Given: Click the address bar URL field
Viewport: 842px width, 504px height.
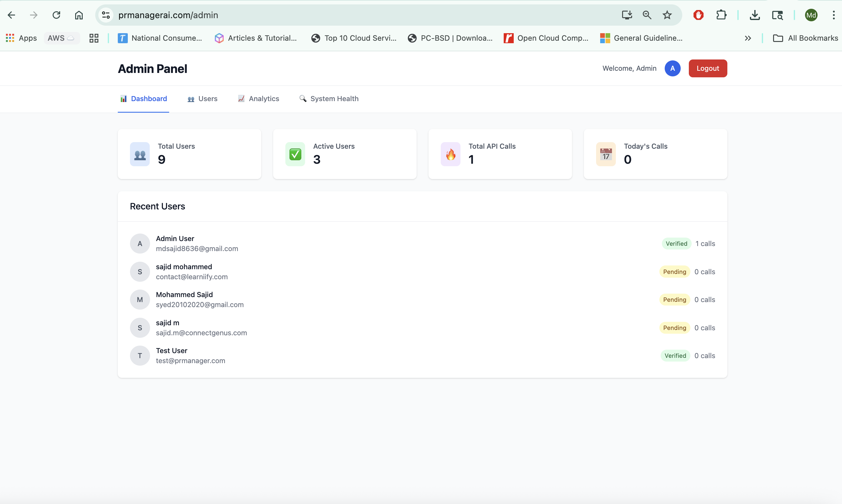Looking at the screenshot, I should 340,15.
